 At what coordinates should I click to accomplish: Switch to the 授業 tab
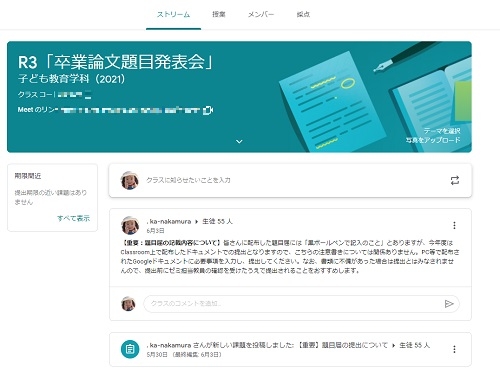click(x=219, y=14)
